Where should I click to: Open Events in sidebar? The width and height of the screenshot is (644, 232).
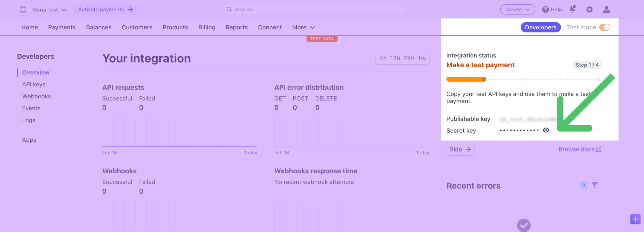31,108
